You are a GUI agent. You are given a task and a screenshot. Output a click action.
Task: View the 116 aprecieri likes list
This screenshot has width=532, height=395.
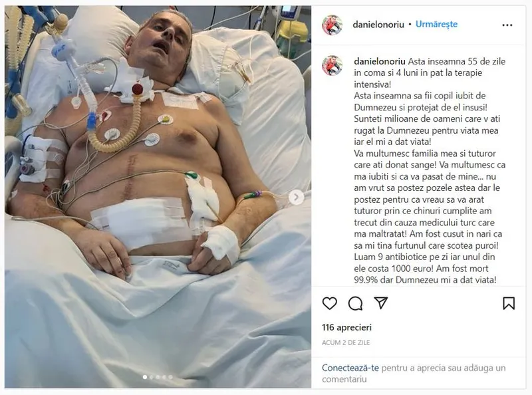[346, 327]
